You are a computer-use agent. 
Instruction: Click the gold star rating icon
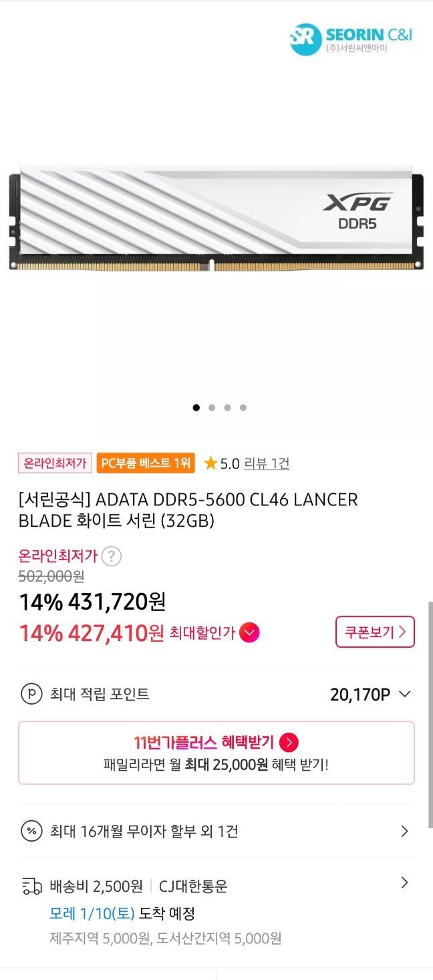point(210,463)
